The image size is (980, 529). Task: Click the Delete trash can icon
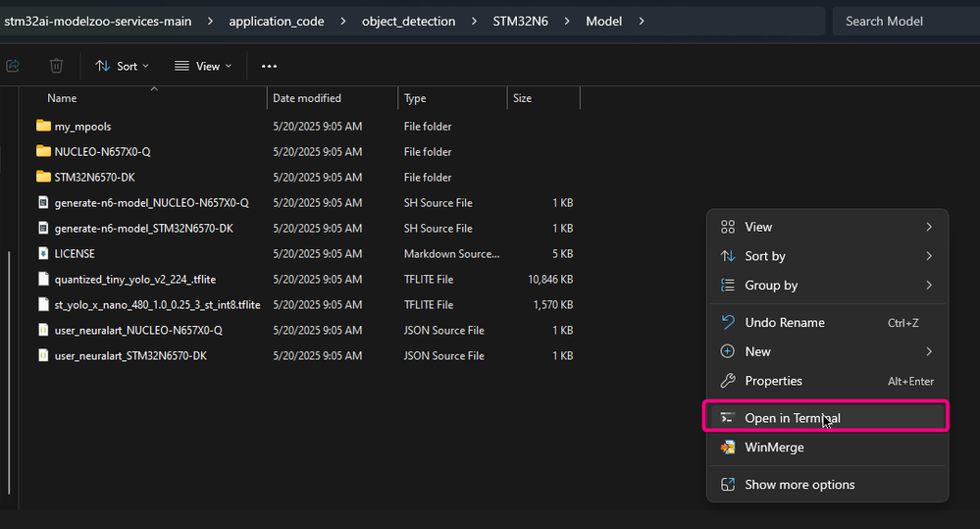pos(57,66)
